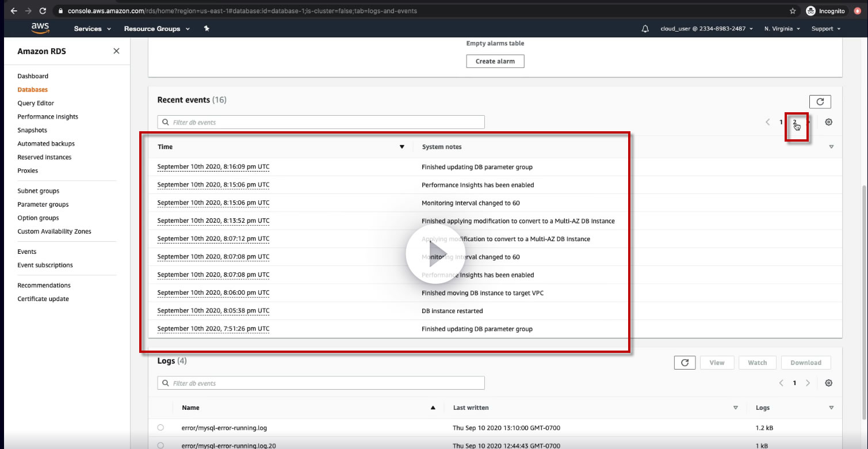Open Certificate update
Screen dimensions: 868x449
pyautogui.click(x=43, y=299)
